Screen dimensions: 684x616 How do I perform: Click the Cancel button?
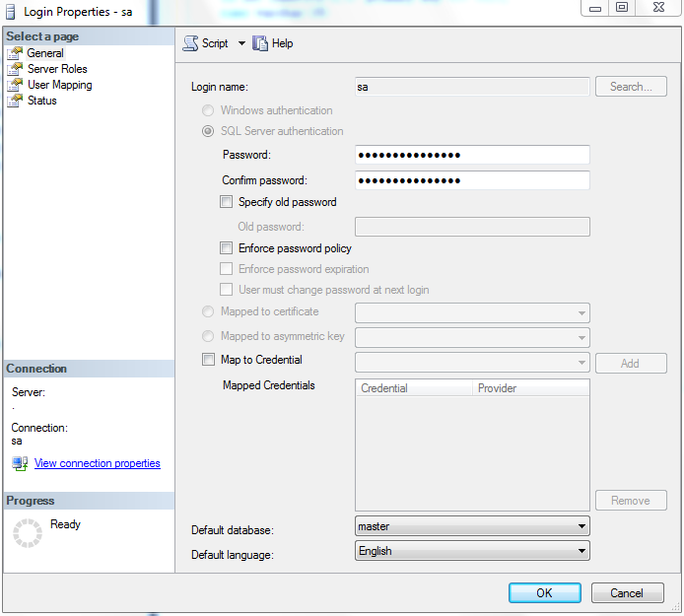point(627,593)
